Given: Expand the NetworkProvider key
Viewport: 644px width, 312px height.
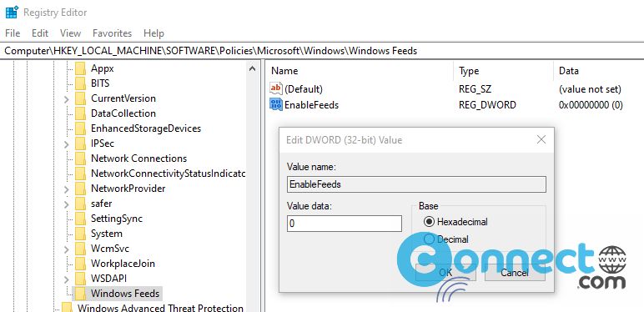Looking at the screenshot, I should (x=66, y=189).
